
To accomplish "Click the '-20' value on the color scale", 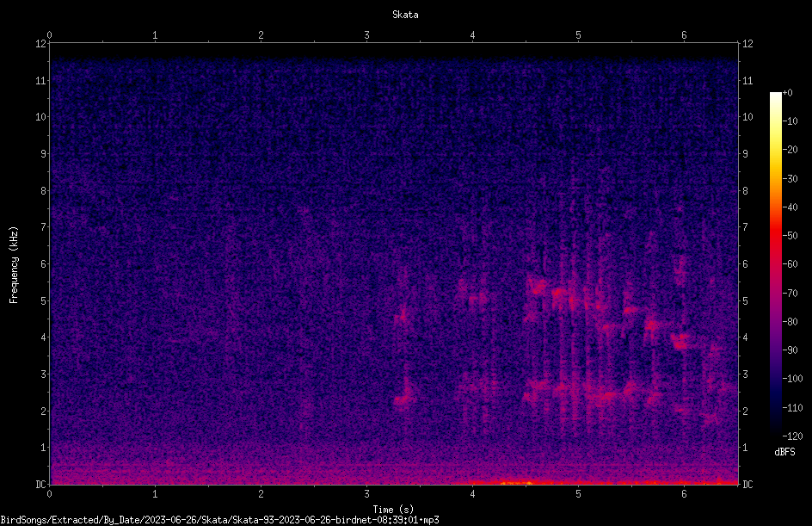I will click(790, 150).
